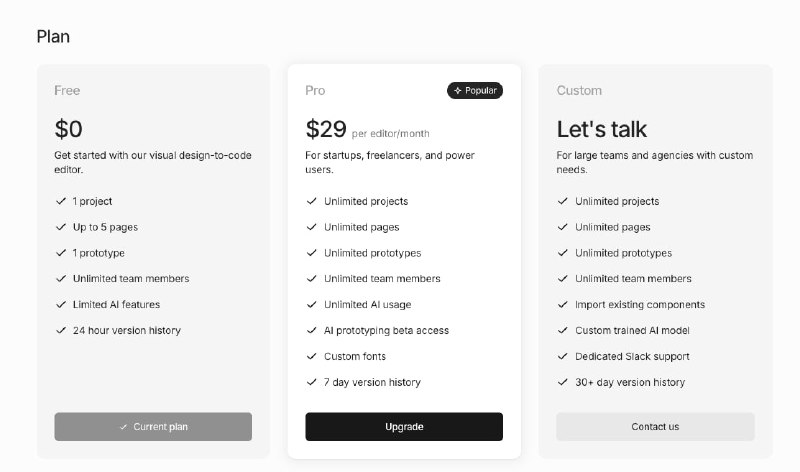Click checkmark beside '24 hour version history'
800x472 pixels.
pyautogui.click(x=61, y=330)
